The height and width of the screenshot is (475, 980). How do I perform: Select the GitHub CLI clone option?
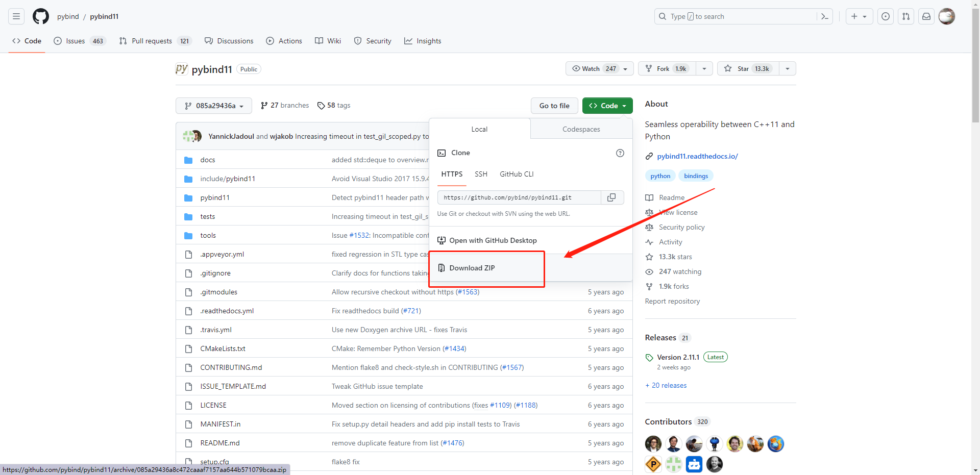click(x=517, y=174)
